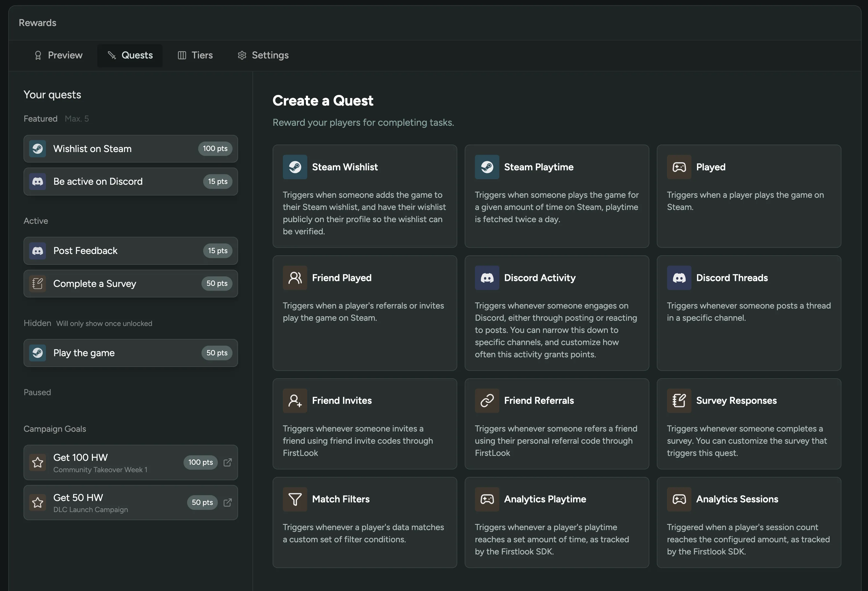Switch to the Quests tab
The image size is (868, 591).
[x=130, y=55]
